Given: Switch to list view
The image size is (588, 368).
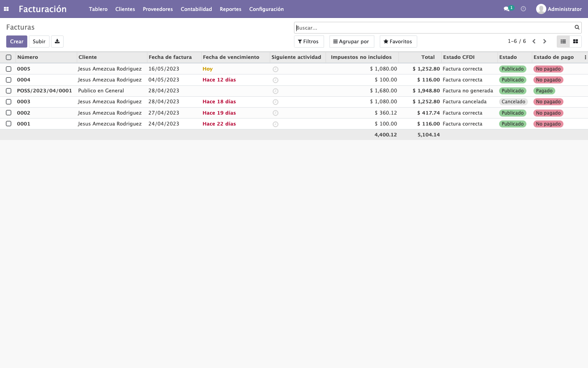Looking at the screenshot, I should point(563,41).
